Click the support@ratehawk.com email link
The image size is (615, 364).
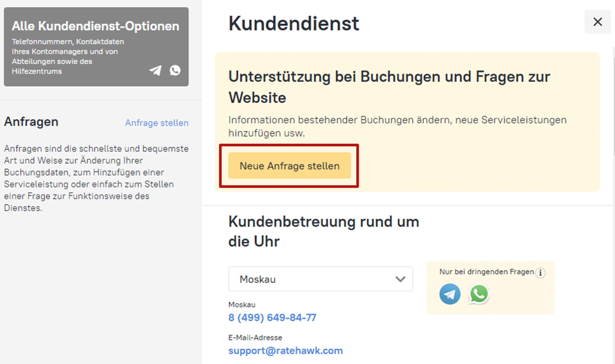(x=285, y=350)
